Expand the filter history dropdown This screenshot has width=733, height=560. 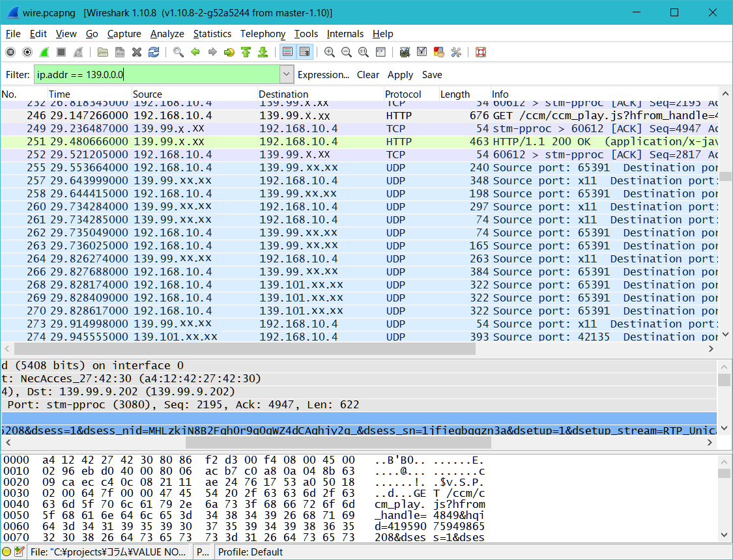(x=287, y=74)
